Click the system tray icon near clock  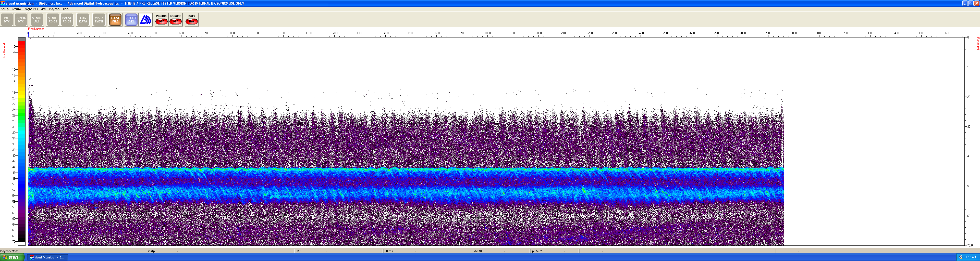pyautogui.click(x=961, y=258)
